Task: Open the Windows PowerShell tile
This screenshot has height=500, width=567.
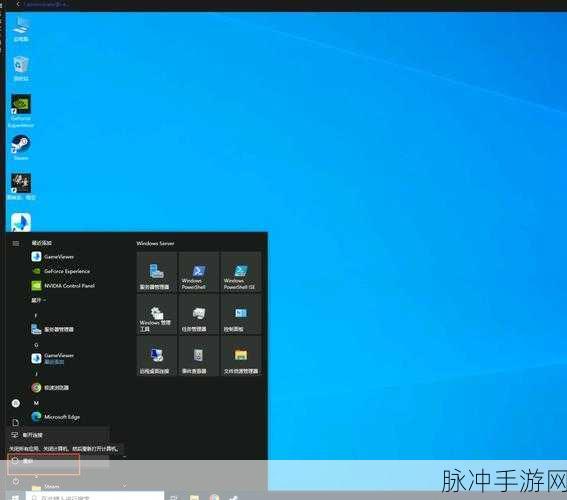Action: tap(199, 272)
